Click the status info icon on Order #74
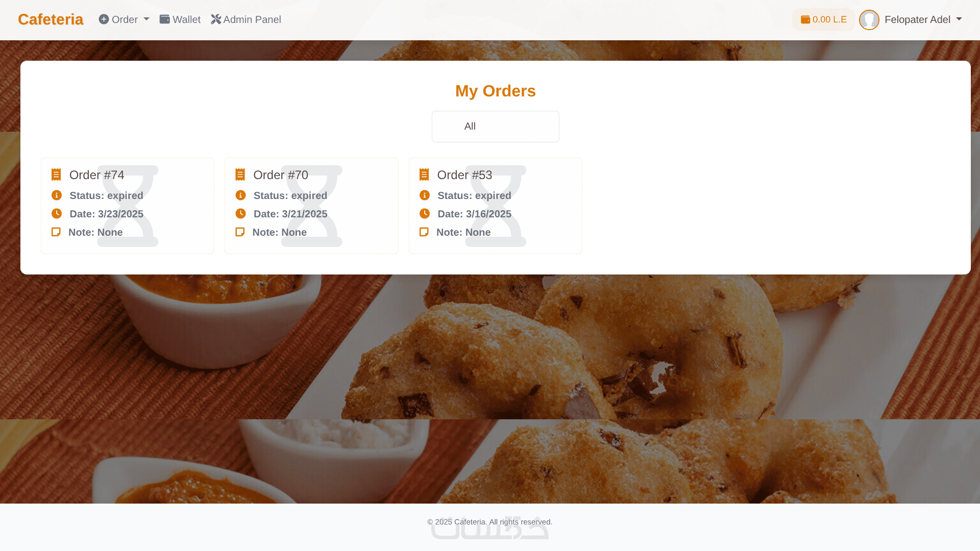This screenshot has height=551, width=980. 57,195
